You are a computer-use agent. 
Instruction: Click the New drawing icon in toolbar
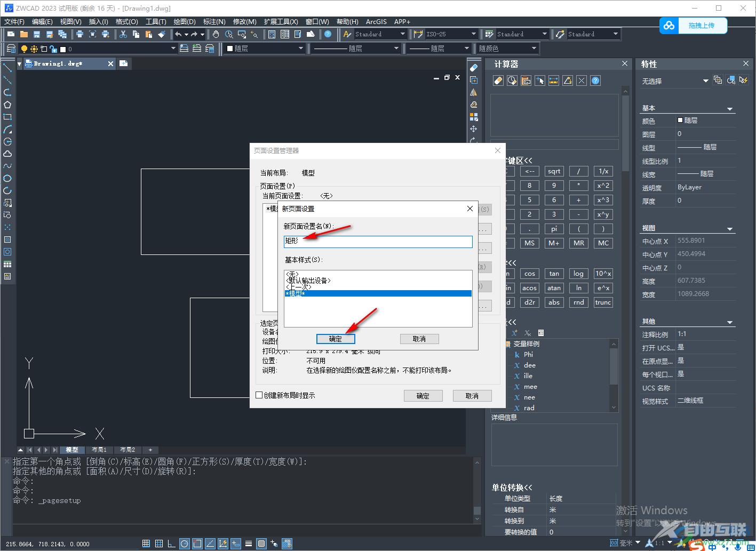click(11, 34)
